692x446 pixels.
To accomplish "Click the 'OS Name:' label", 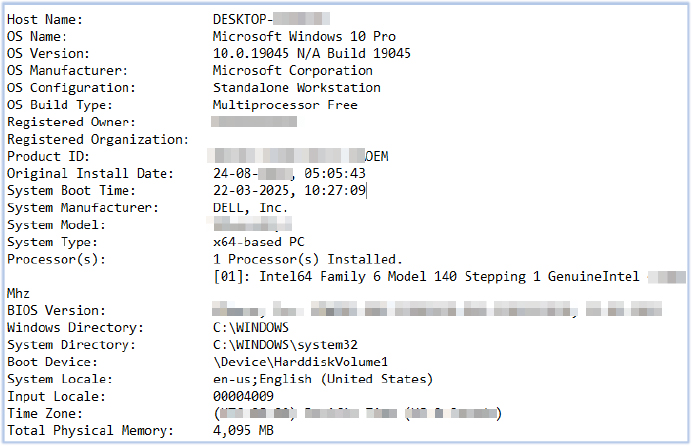I will [x=37, y=37].
